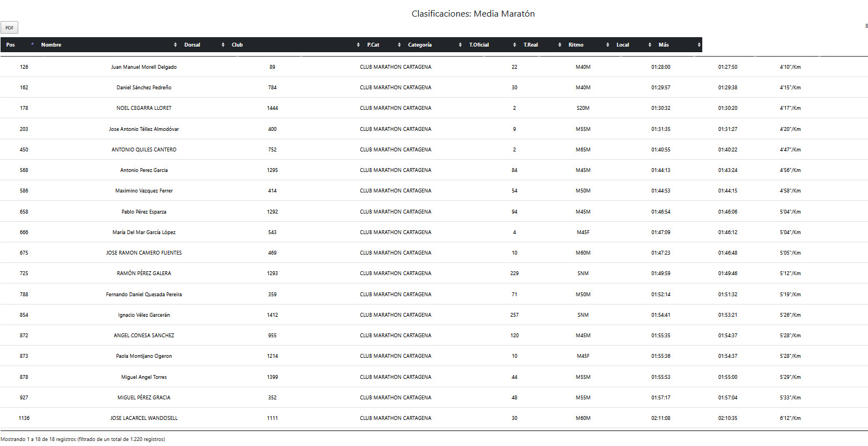Viewport: 868px width, 446px height.
Task: Click sort arrows icon in Dorsal column
Action: tap(223, 45)
